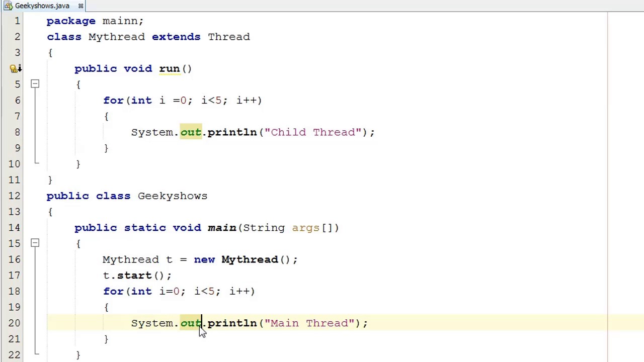Viewport: 644px width, 362px height.
Task: Collapse the main method fold at line 15
Action: click(35, 243)
